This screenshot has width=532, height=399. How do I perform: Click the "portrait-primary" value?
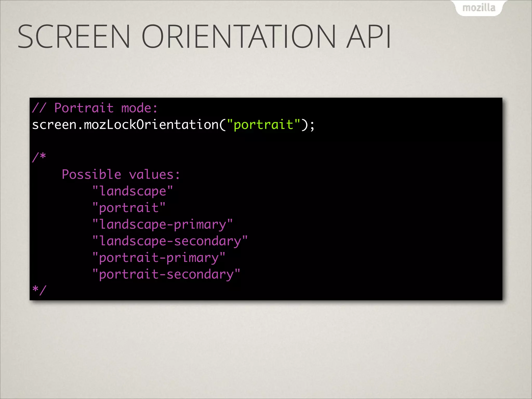tap(159, 258)
